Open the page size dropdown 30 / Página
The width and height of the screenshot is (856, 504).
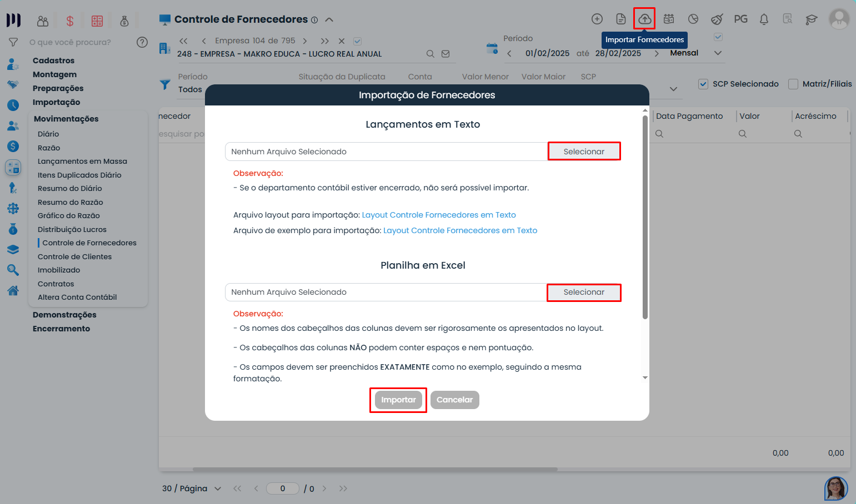coord(192,488)
